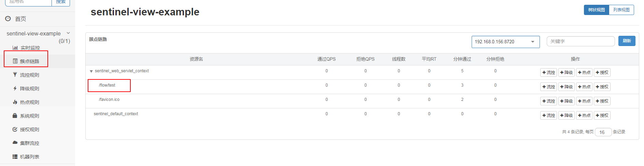Switch to 树状视图 tree view
Image resolution: width=644 pixels, height=166 pixels.
[596, 10]
